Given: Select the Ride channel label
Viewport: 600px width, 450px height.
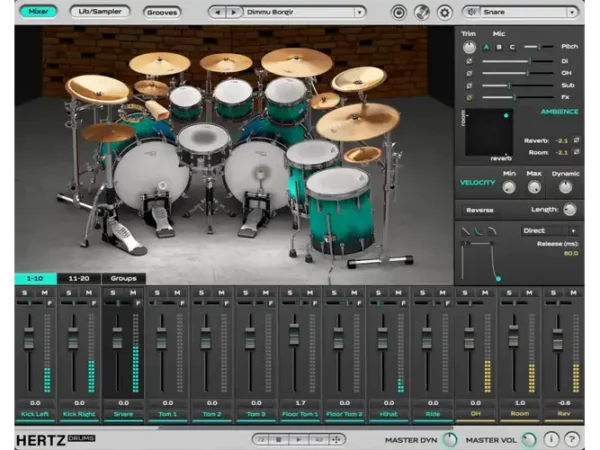Looking at the screenshot, I should click(x=433, y=414).
